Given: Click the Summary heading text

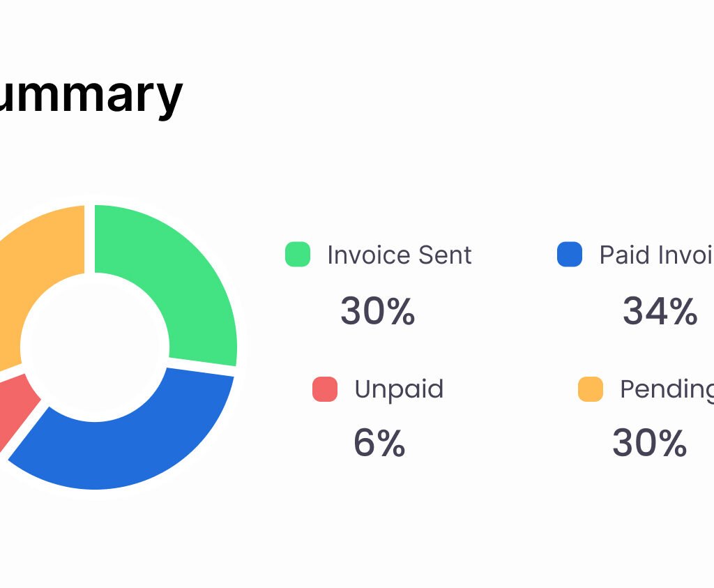Looking at the screenshot, I should pos(91,94).
